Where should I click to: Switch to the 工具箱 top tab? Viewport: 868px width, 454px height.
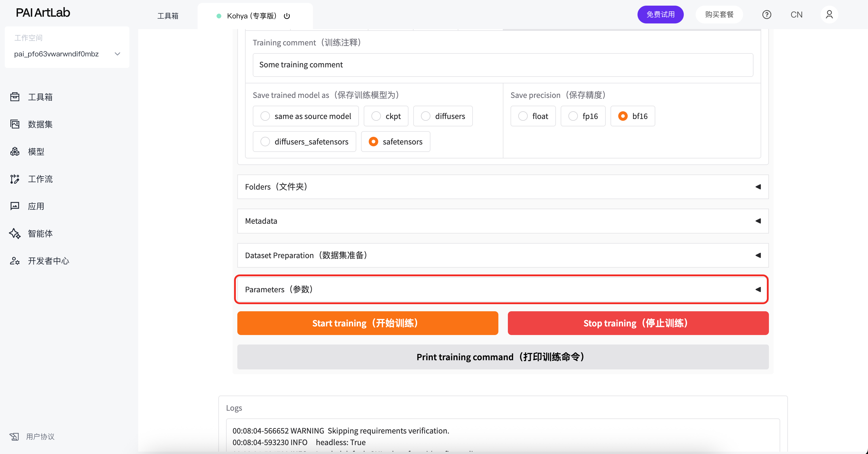(168, 16)
